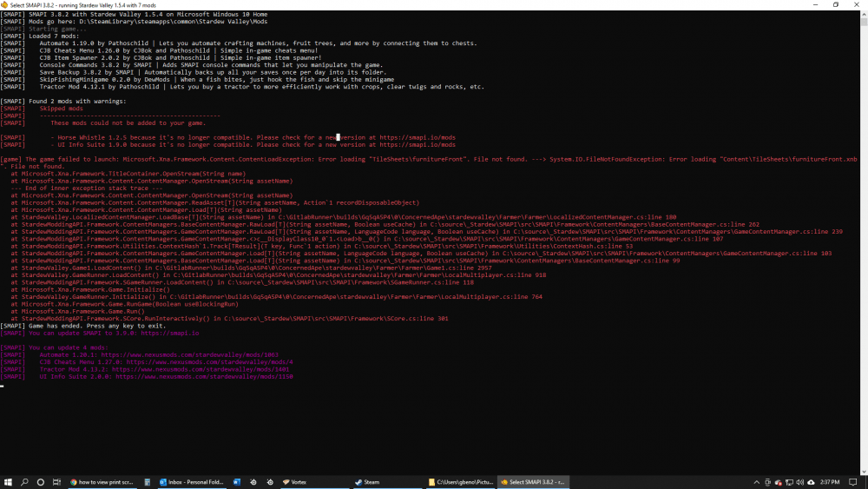This screenshot has width=868, height=489.
Task: Click smapi.io/mods URL on UI Info Suite 1.9.0 line
Action: tap(418, 144)
